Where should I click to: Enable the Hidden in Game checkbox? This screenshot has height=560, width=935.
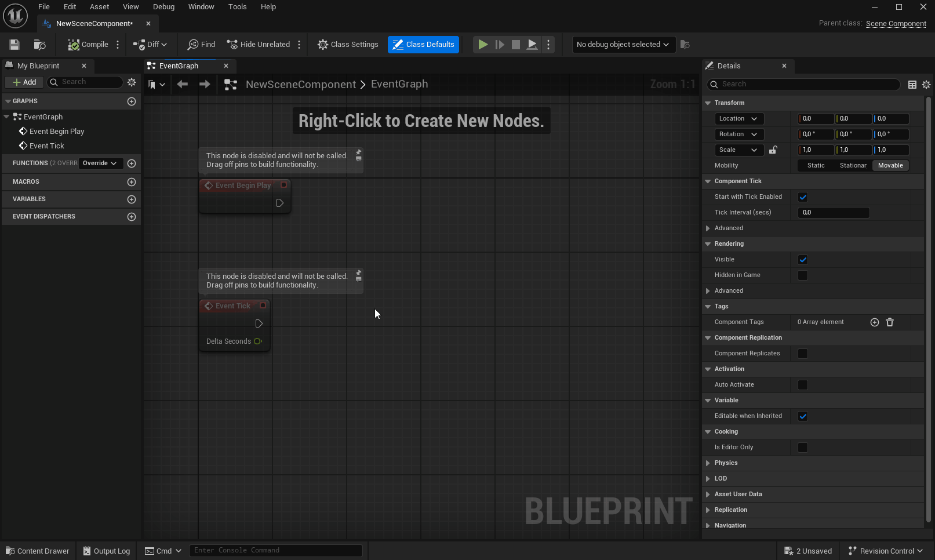pyautogui.click(x=803, y=275)
